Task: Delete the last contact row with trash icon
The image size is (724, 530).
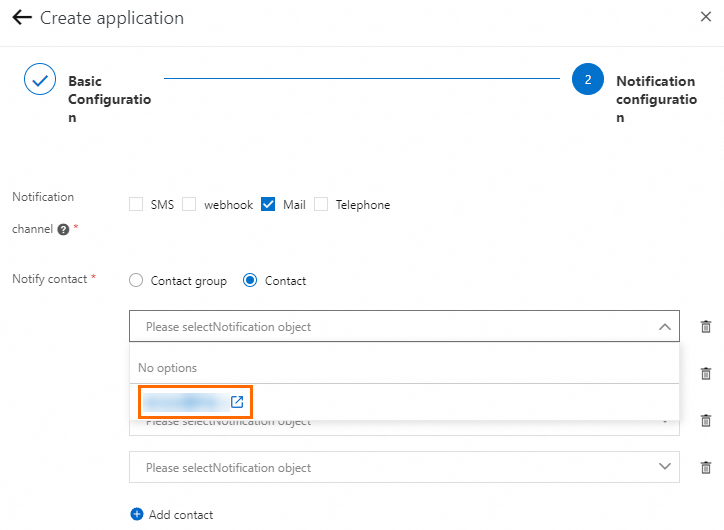Action: (706, 467)
